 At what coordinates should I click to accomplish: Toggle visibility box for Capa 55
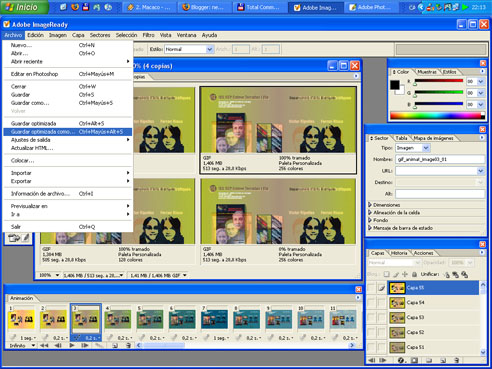[x=371, y=288]
